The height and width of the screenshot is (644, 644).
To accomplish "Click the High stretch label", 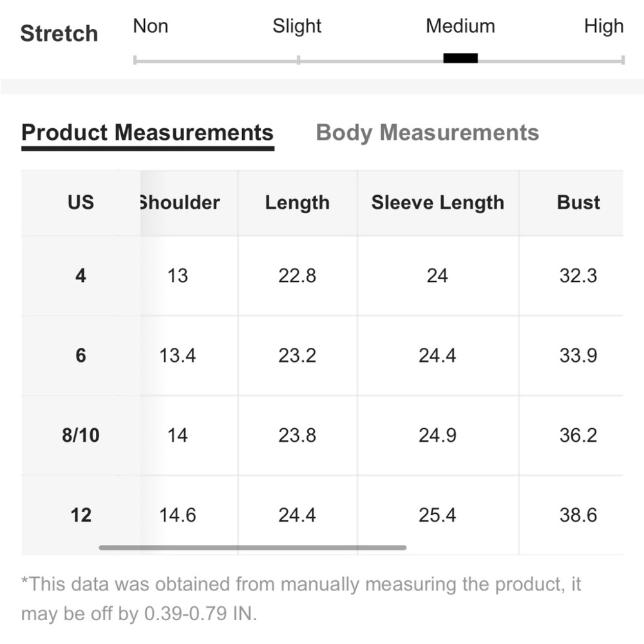I will click(x=603, y=26).
